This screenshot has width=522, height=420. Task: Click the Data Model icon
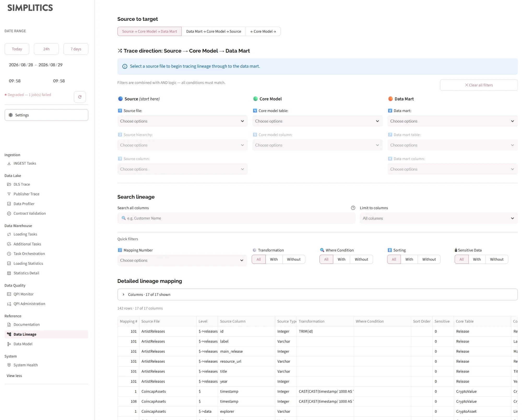[9, 344]
